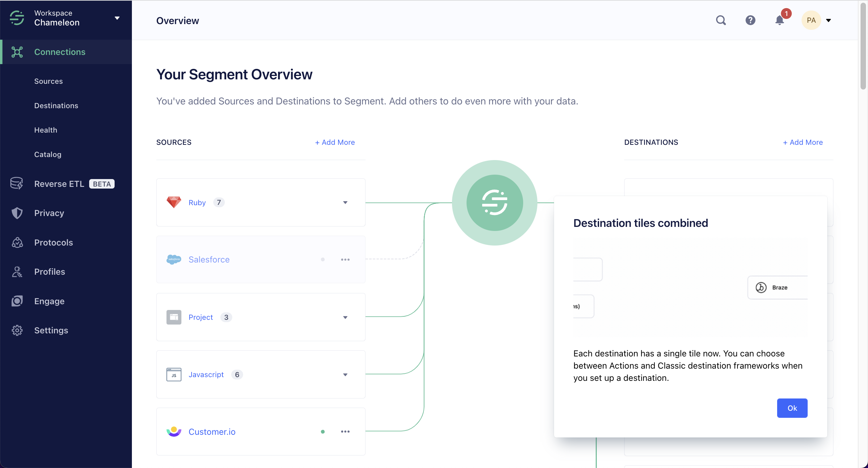Click Add More link for Sources
The height and width of the screenshot is (468, 868).
click(x=335, y=142)
